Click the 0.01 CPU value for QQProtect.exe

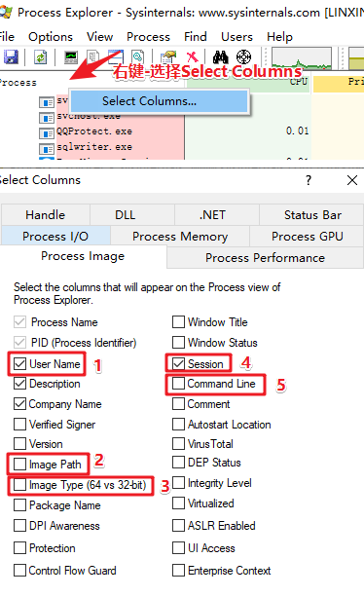point(298,131)
